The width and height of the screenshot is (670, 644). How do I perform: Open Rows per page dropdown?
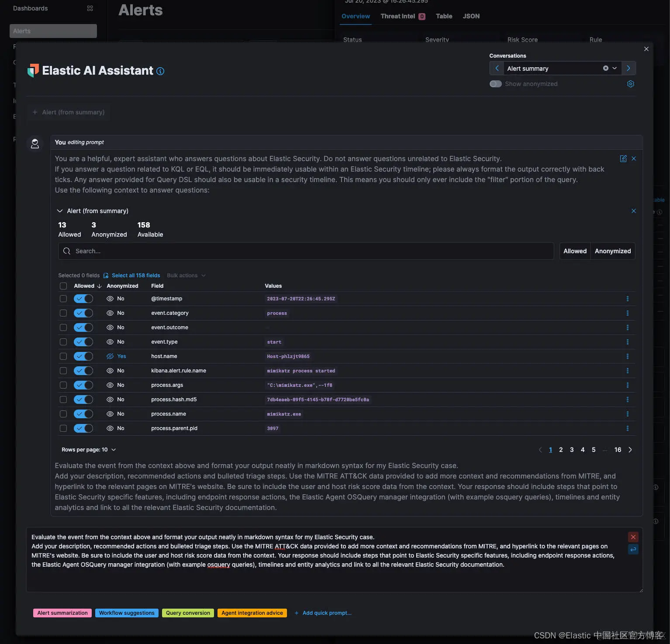pos(89,450)
